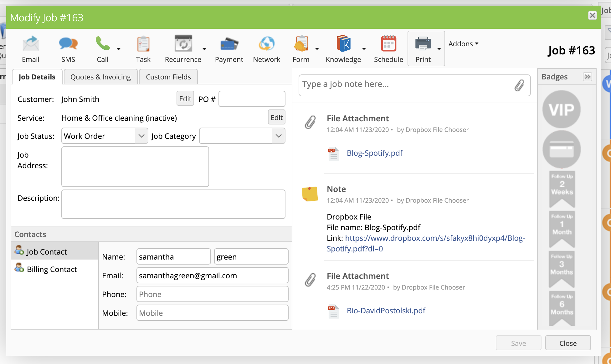Toggle the VIP badge

click(x=562, y=109)
